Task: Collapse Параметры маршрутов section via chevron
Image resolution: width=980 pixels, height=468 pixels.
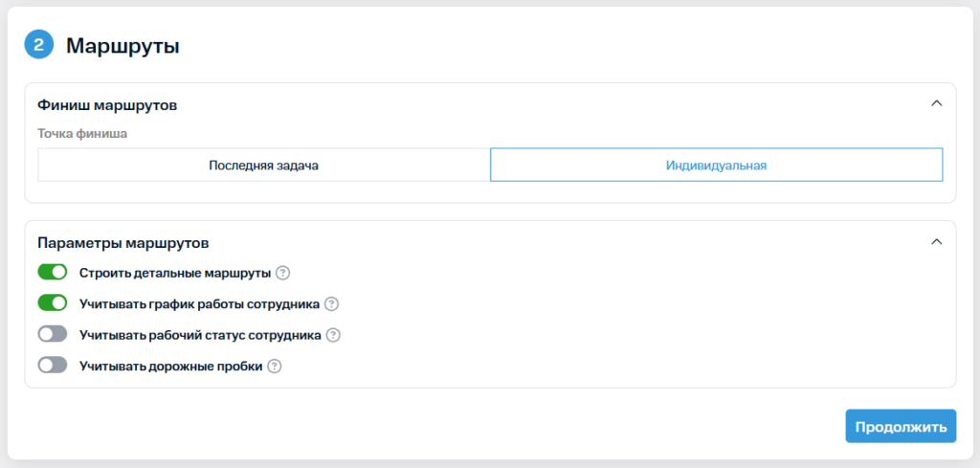Action: coord(937,242)
